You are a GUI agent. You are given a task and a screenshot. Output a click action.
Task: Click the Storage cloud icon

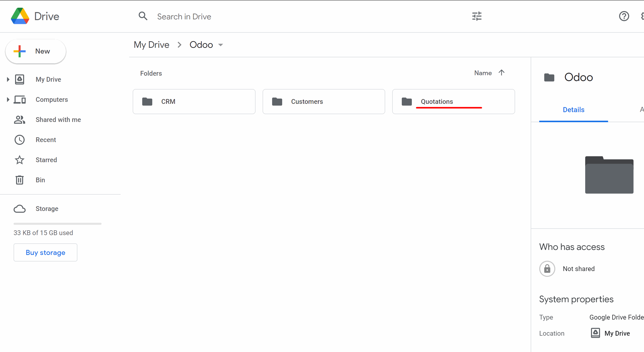click(x=20, y=209)
